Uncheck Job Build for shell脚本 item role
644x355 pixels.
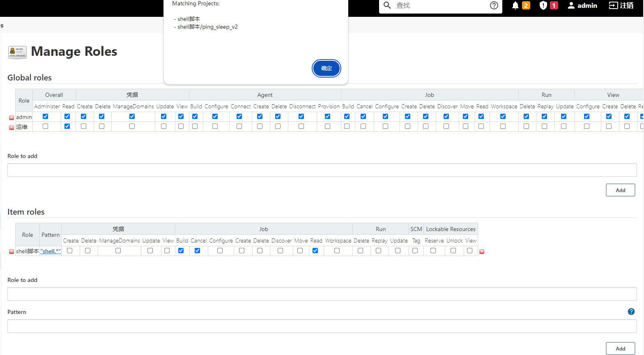pyautogui.click(x=181, y=251)
